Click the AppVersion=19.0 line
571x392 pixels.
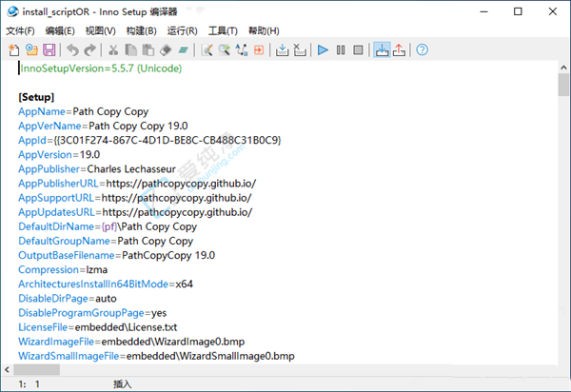coord(59,155)
